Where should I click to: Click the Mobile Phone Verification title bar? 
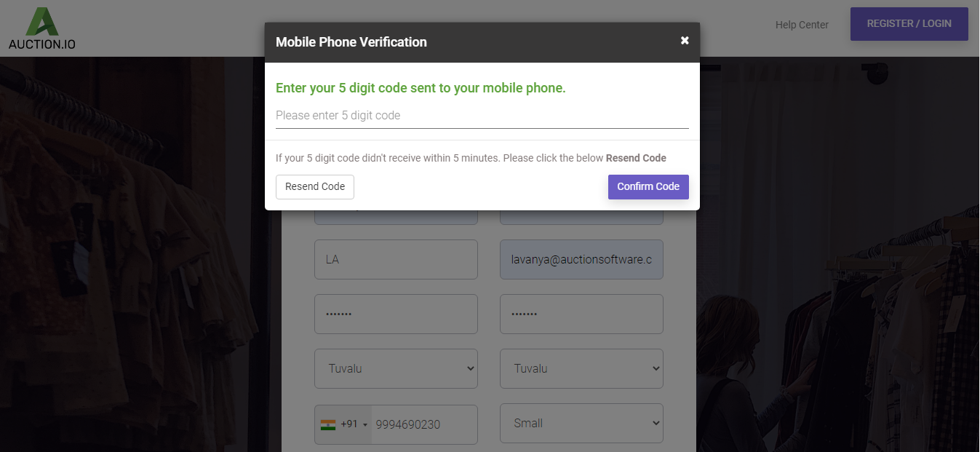click(x=482, y=42)
